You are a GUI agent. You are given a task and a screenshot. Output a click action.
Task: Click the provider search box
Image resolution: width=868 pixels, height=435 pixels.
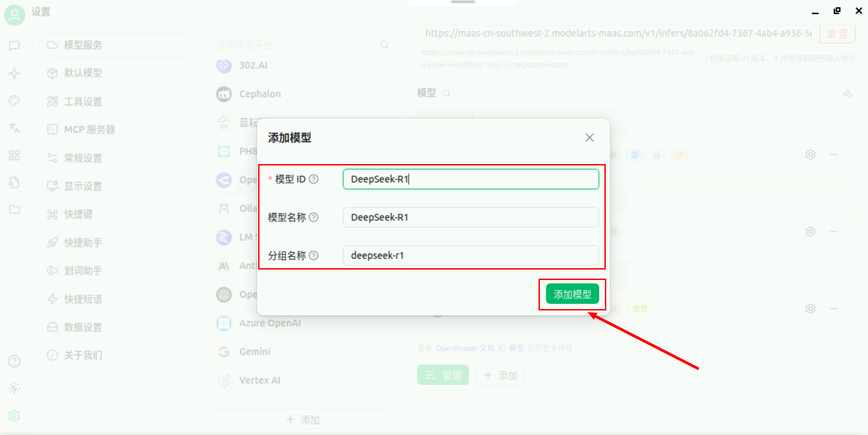[x=302, y=45]
